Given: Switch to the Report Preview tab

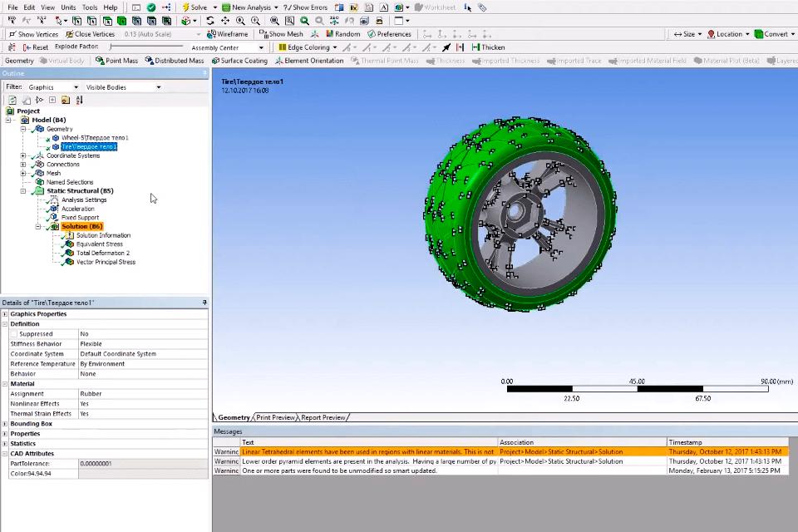Looking at the screenshot, I should 323,417.
